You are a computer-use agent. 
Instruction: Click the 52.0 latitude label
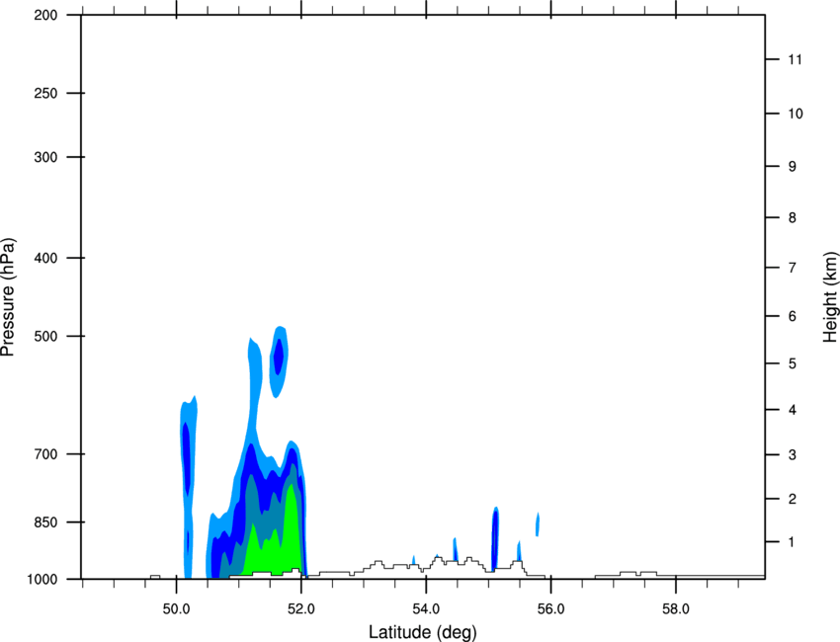(301, 609)
